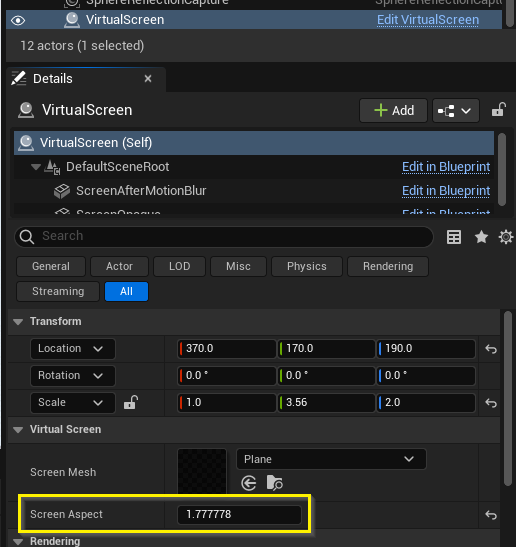Open the Blueprint/add script dropdown
This screenshot has width=516, height=547.
(456, 111)
